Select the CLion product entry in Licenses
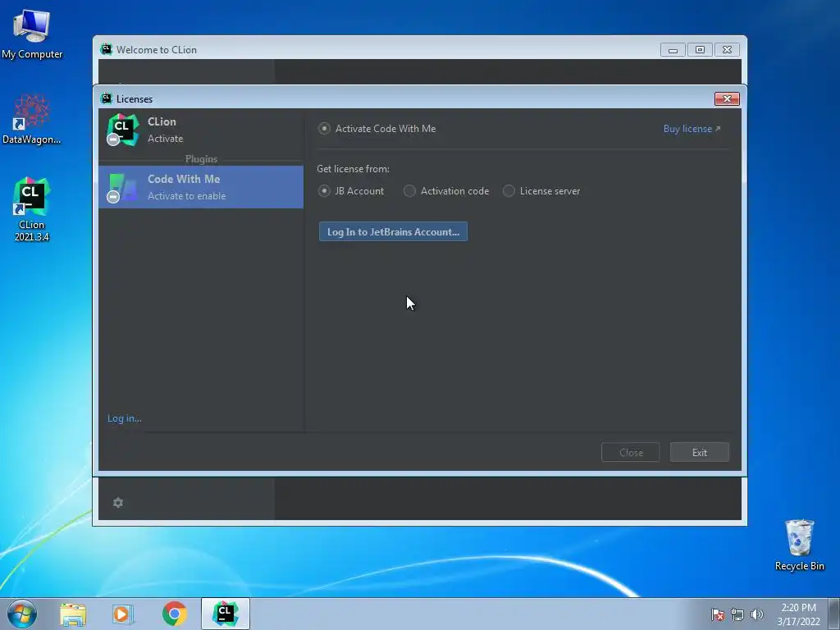This screenshot has width=840, height=630. click(x=201, y=130)
